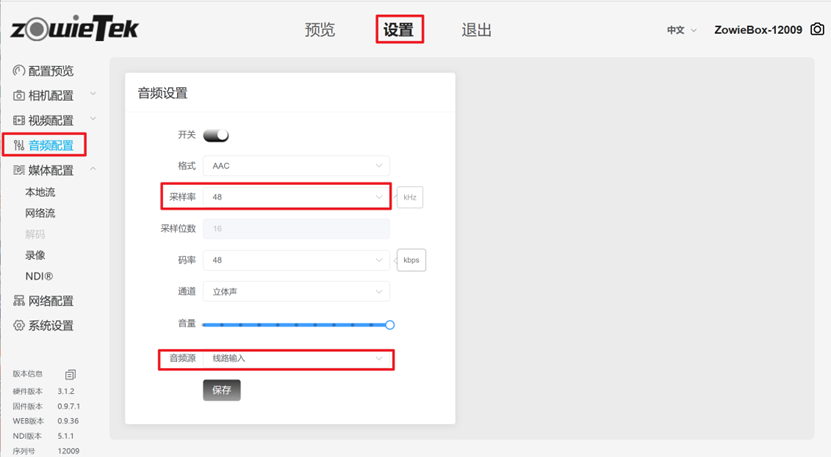Viewport: 831px width, 457px height.
Task: Click the 相机配置 camera icon in sidebar
Action: 18,96
